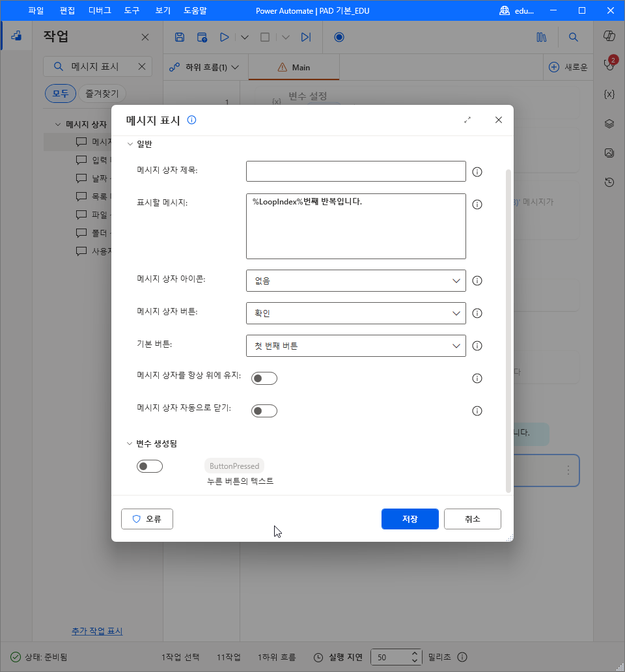Screen dimensions: 625x672
Task: Open the Variables {x} panel
Action: tap(609, 94)
